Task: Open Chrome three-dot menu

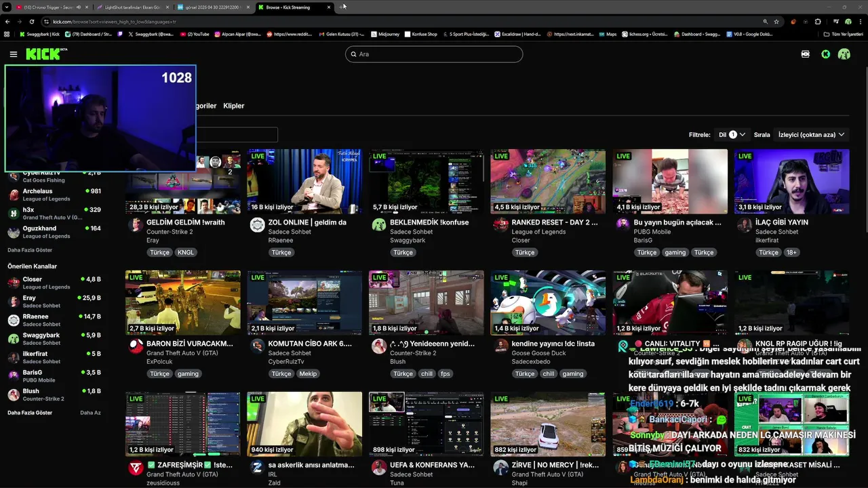Action: [x=860, y=22]
